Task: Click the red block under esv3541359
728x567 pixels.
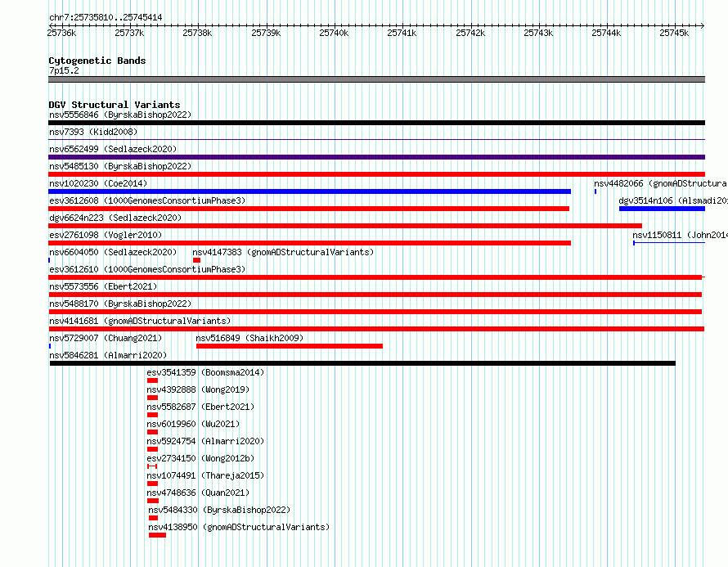Action: (152, 380)
